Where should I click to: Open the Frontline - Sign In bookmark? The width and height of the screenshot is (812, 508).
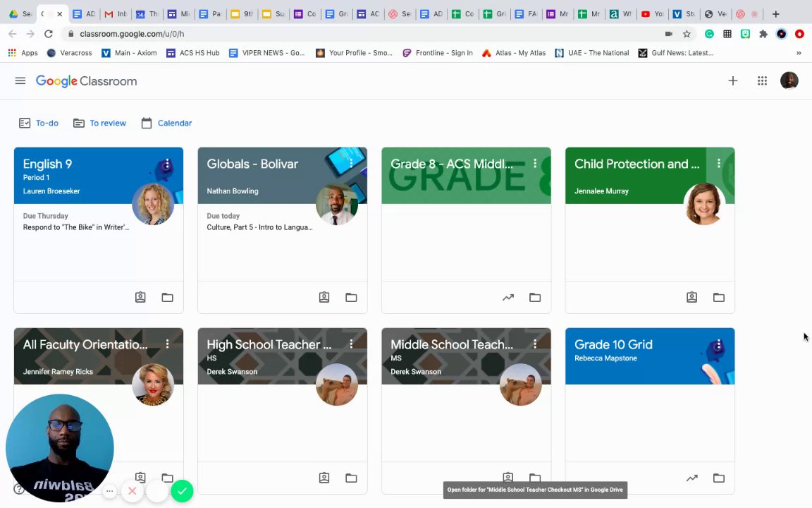(x=438, y=53)
